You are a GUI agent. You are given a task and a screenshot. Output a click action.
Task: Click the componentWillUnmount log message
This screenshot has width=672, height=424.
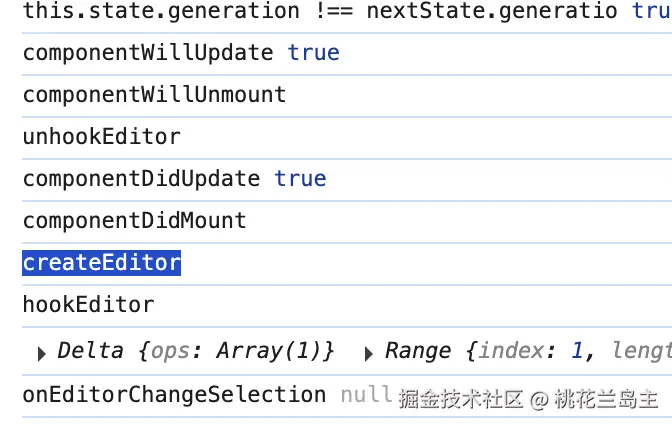(x=154, y=95)
